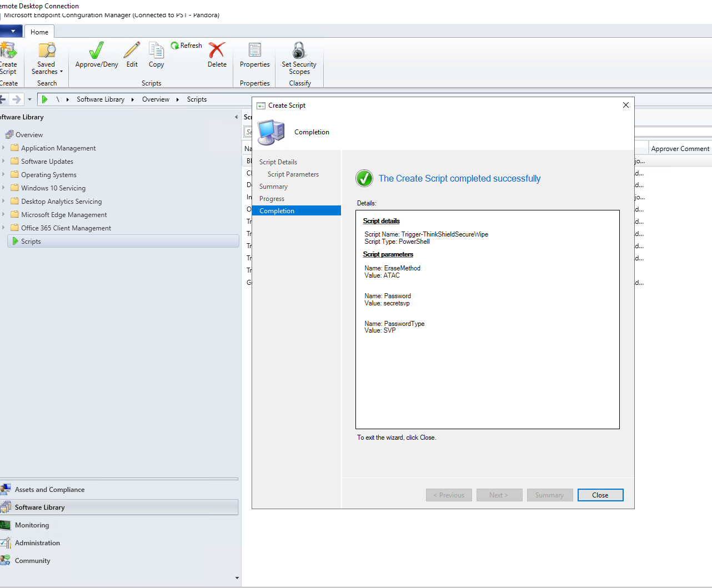Viewport: 712px width, 588px height.
Task: Open the application menu dropdown in ribbon
Action: tap(11, 31)
